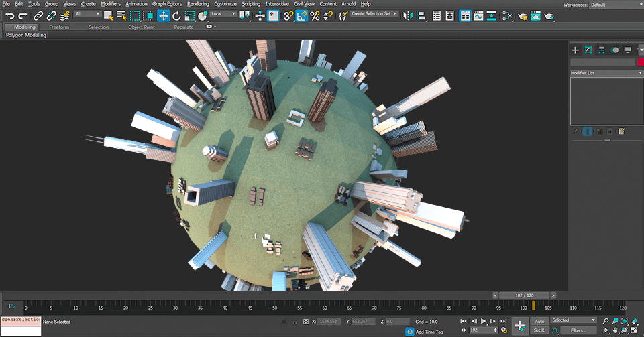
Task: Toggle the Ribbon display button
Action: pos(465,16)
